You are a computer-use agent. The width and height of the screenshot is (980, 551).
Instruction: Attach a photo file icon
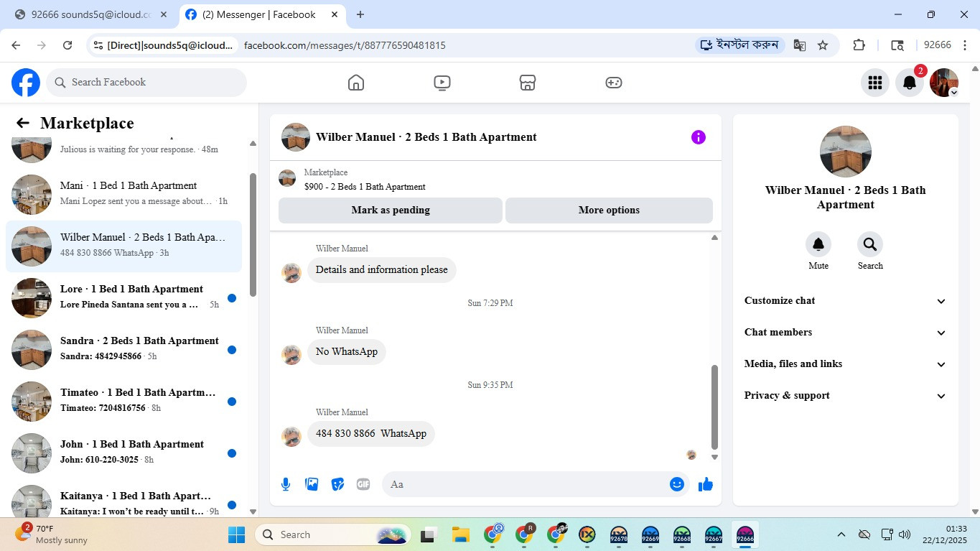tap(312, 484)
